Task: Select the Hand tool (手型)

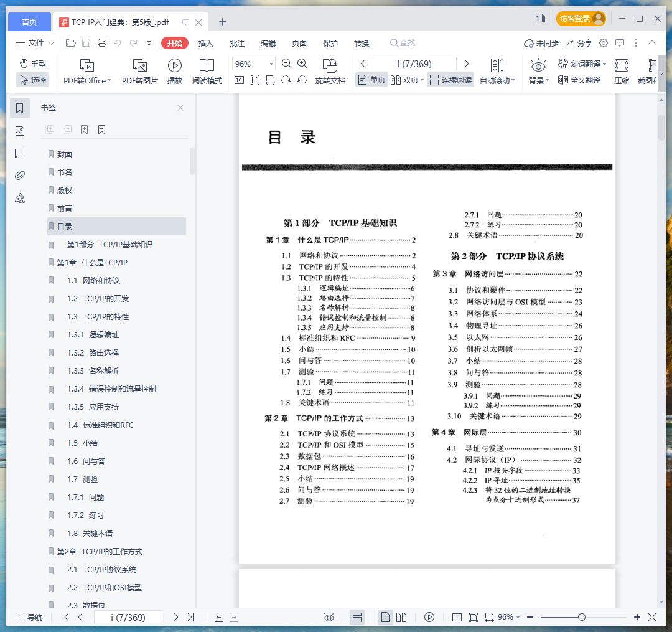Action: click(32, 64)
